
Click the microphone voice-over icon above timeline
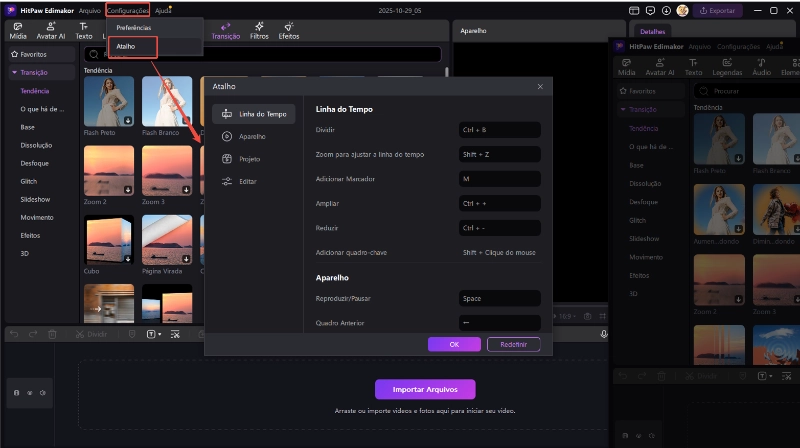605,334
